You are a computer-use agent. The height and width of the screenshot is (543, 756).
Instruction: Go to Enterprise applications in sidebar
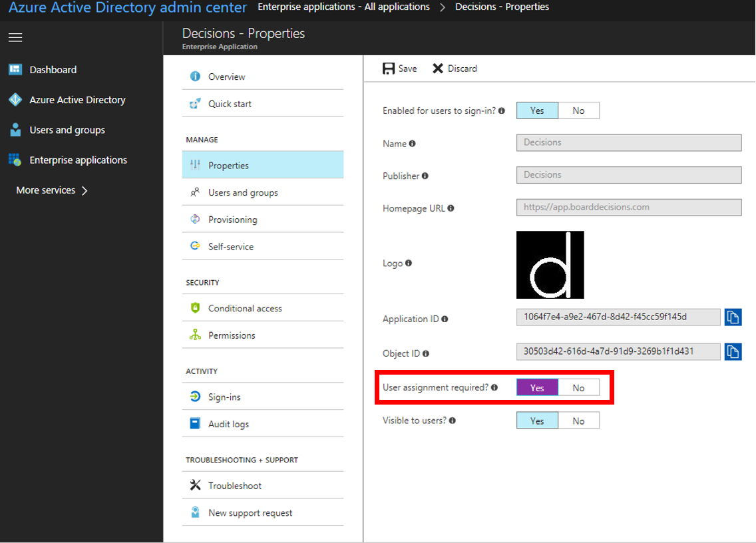click(x=78, y=160)
